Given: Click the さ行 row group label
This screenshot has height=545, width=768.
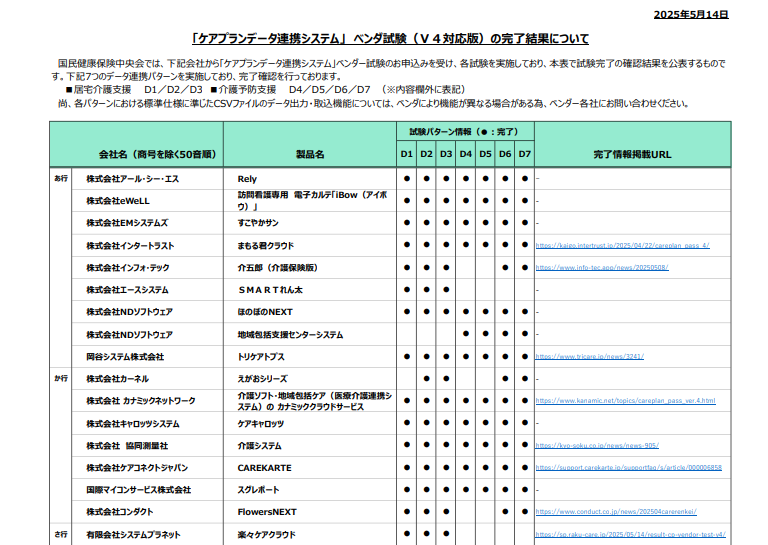Looking at the screenshot, I should [61, 535].
